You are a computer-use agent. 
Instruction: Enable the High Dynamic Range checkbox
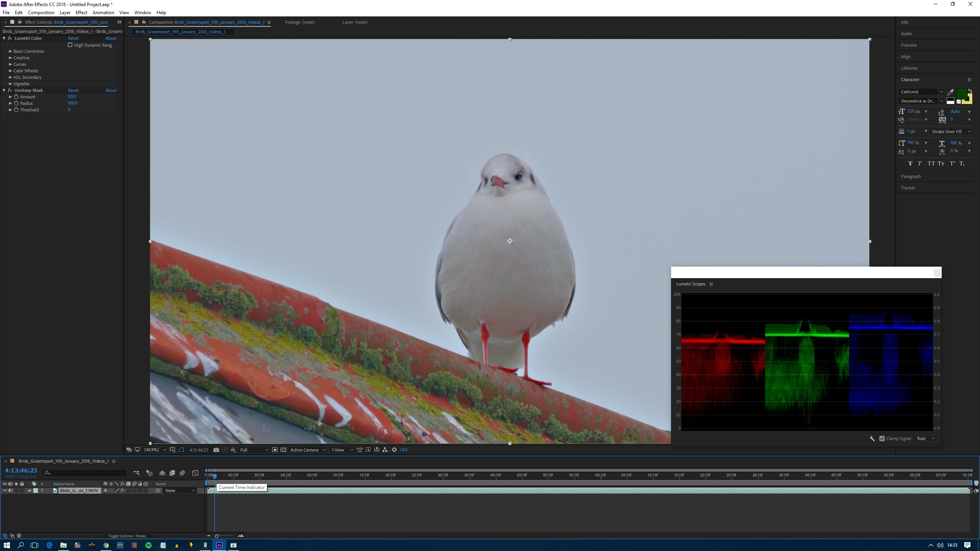click(x=70, y=45)
